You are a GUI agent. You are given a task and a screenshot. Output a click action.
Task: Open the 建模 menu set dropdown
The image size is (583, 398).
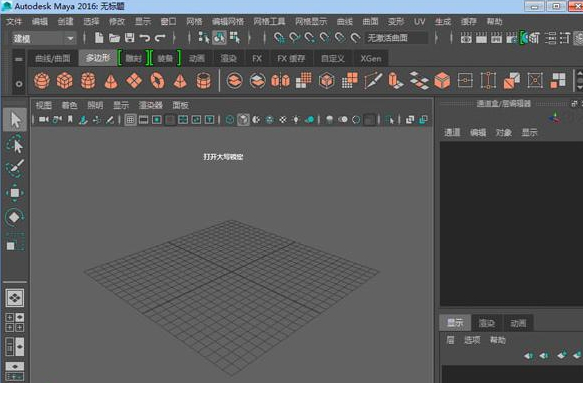point(44,38)
